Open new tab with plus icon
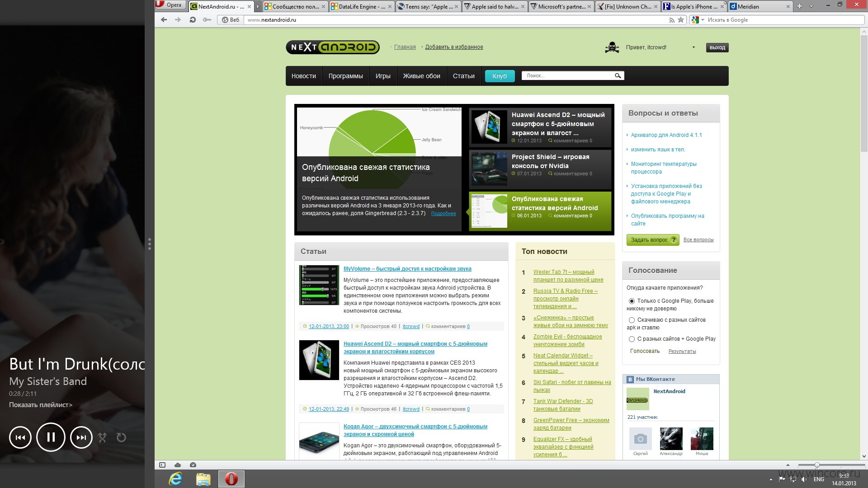This screenshot has height=488, width=868. tap(799, 6)
